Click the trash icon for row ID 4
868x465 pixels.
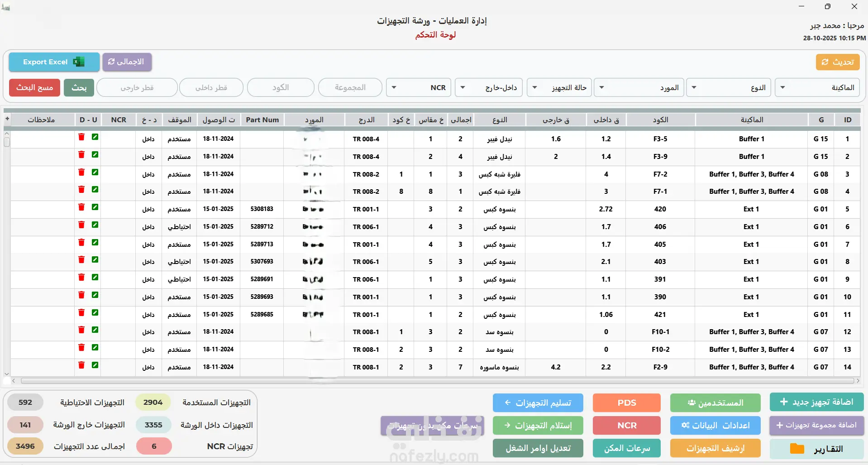click(x=81, y=189)
